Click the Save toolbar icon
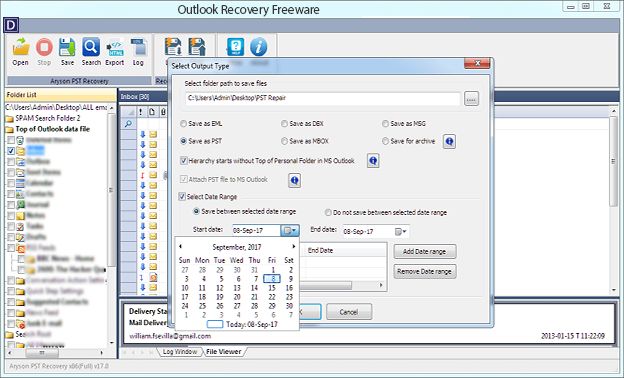 67,52
